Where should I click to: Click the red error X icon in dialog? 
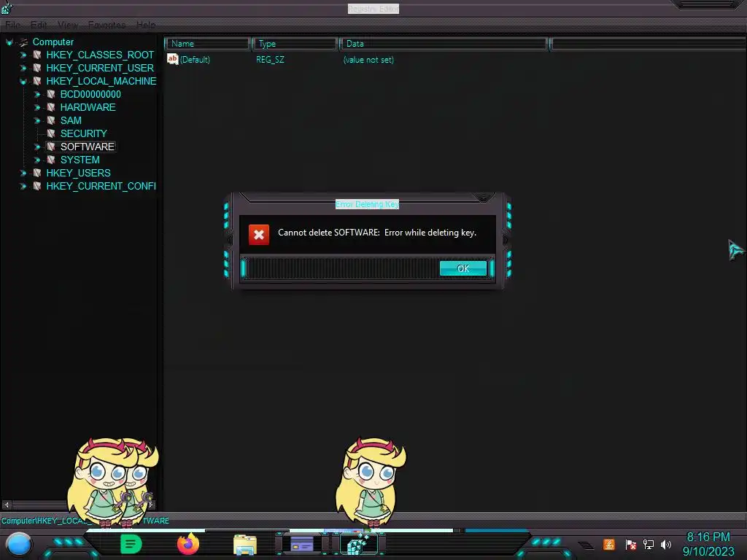(x=259, y=234)
